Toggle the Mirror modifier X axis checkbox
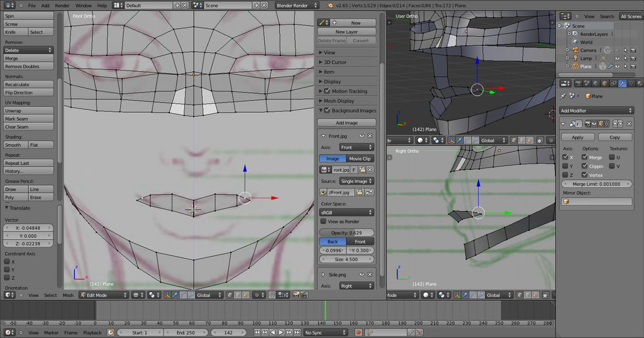Viewport: 644px width, 338px height. [x=565, y=157]
